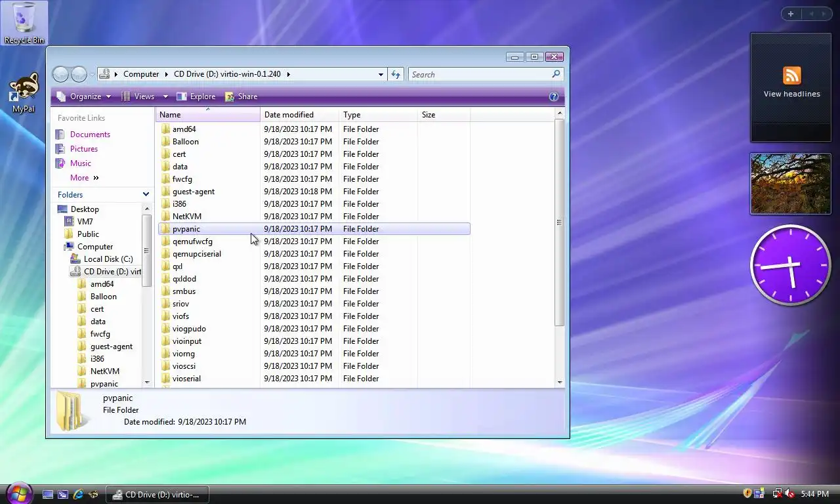Click the Explorer Forward arrow button

tap(79, 74)
